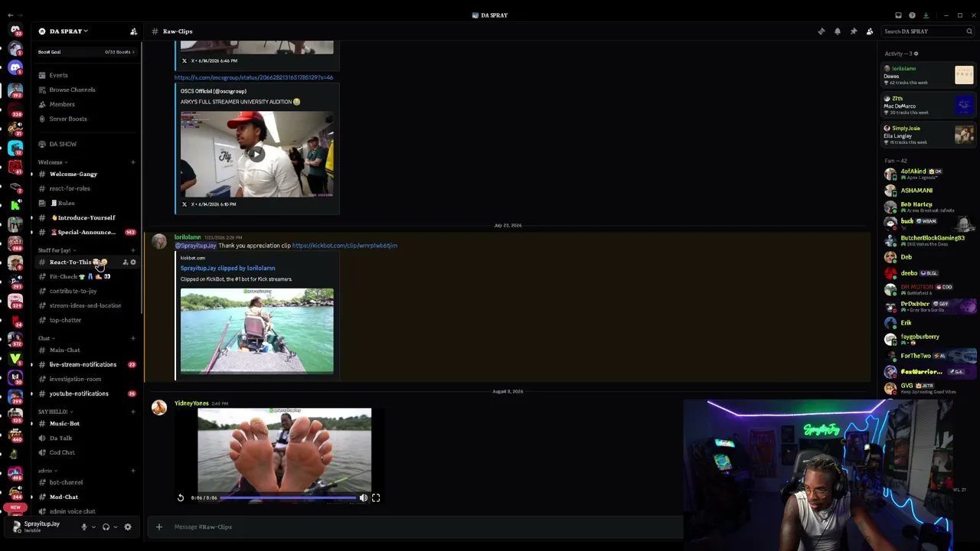Collapse the Welcome category
980x551 pixels.
[53, 162]
